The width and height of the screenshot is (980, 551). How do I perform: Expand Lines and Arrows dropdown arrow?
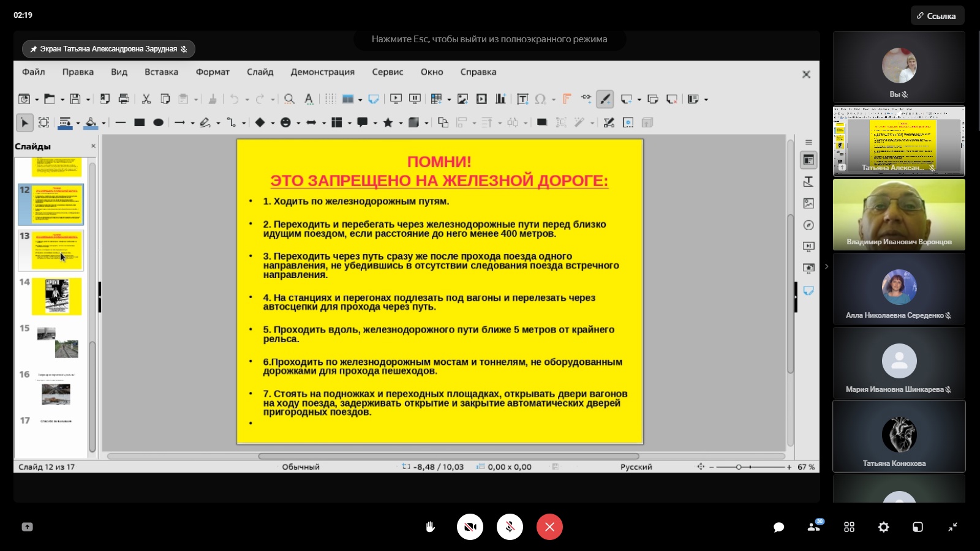[192, 123]
